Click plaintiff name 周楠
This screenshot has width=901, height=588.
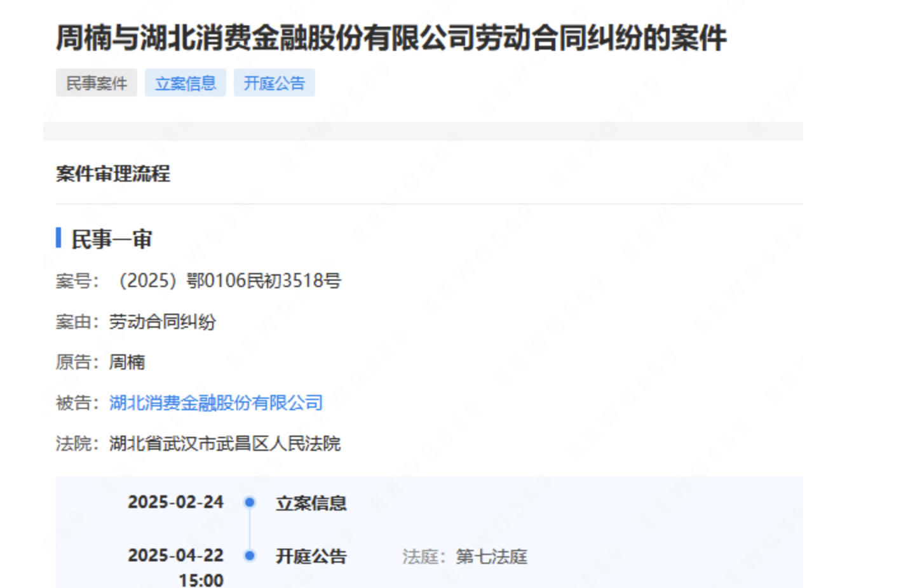click(127, 362)
